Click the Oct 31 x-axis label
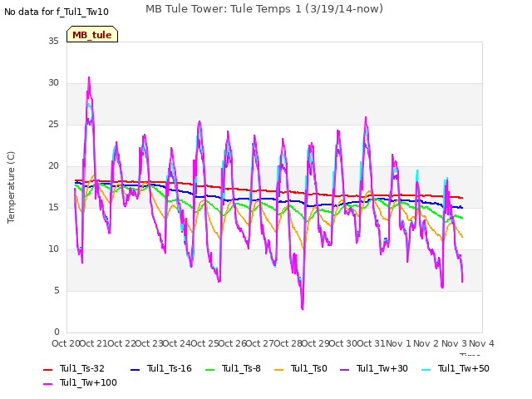Image resolution: width=532 pixels, height=399 pixels. coord(372,343)
